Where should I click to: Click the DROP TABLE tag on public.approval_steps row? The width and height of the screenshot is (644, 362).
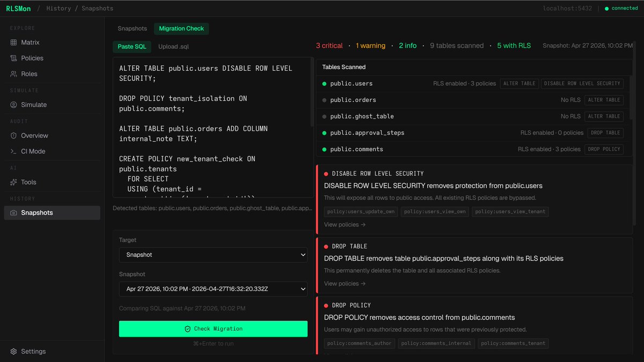click(x=605, y=133)
